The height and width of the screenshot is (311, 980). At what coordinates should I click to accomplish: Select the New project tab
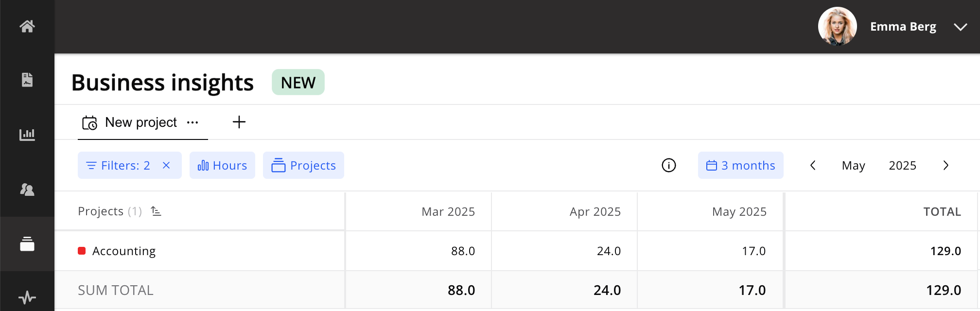(x=140, y=122)
